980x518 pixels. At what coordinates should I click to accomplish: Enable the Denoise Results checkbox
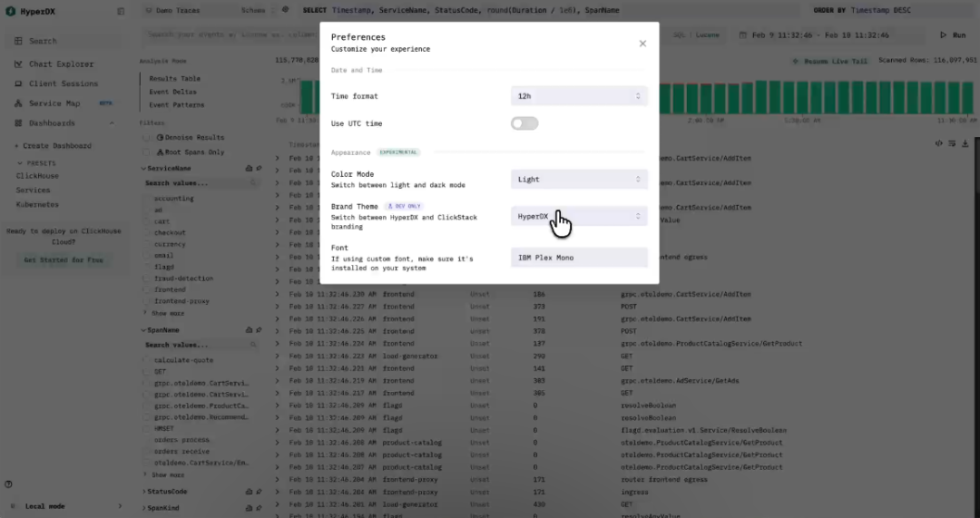point(146,138)
